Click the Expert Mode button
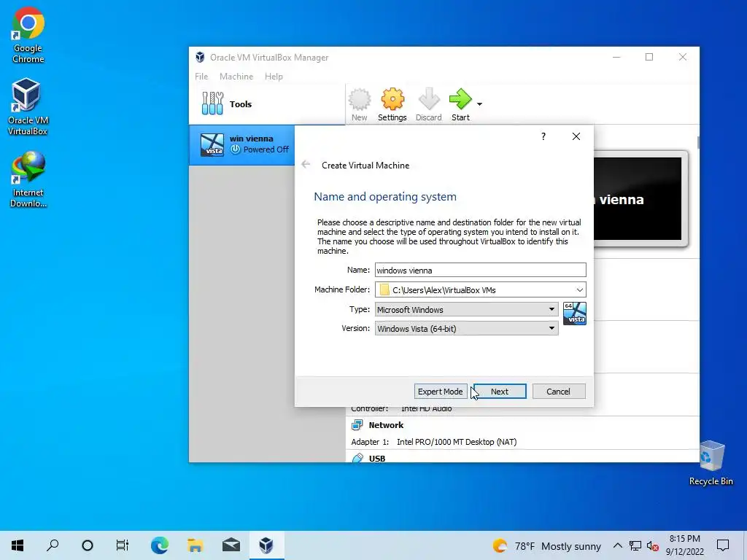747x560 pixels. click(440, 391)
